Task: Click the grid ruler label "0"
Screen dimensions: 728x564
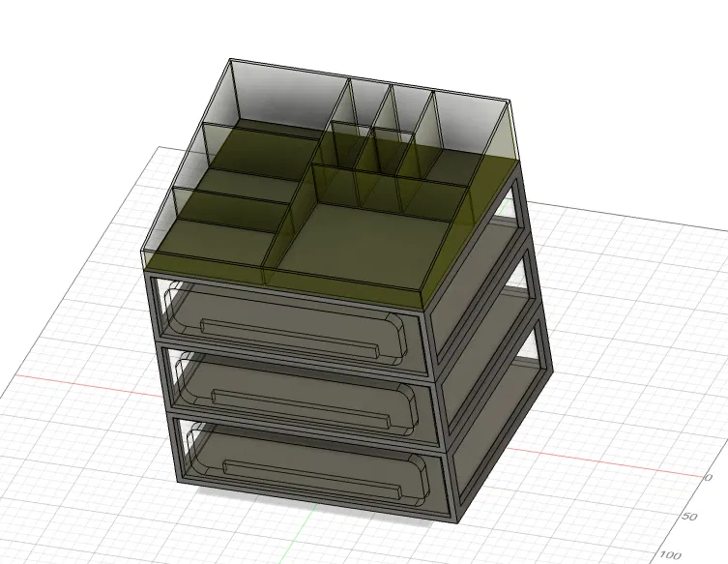Action: point(708,477)
